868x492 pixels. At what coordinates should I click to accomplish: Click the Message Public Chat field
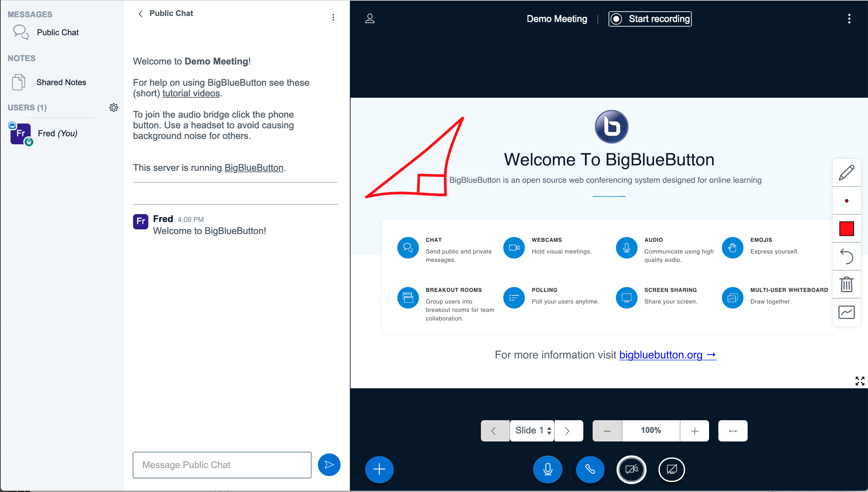[222, 465]
